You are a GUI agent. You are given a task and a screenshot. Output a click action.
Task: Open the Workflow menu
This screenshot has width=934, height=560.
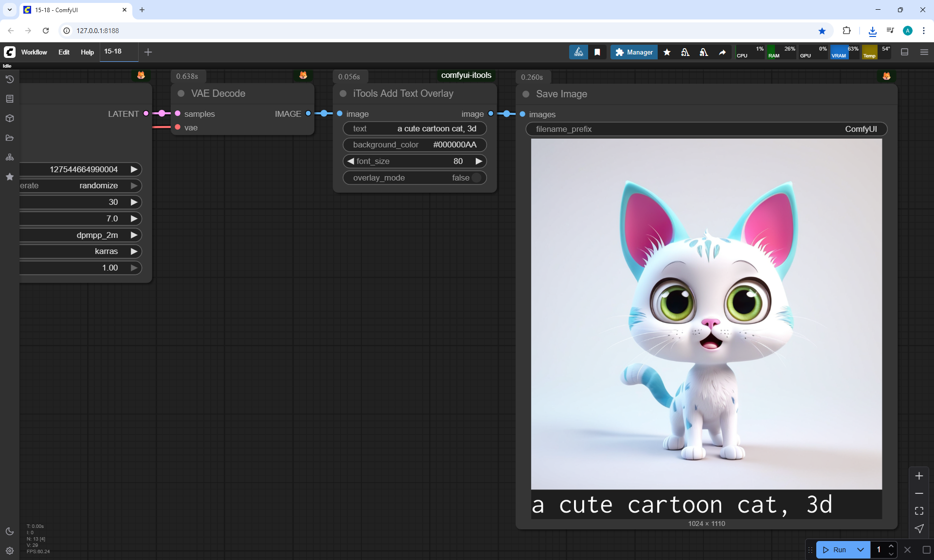(34, 52)
